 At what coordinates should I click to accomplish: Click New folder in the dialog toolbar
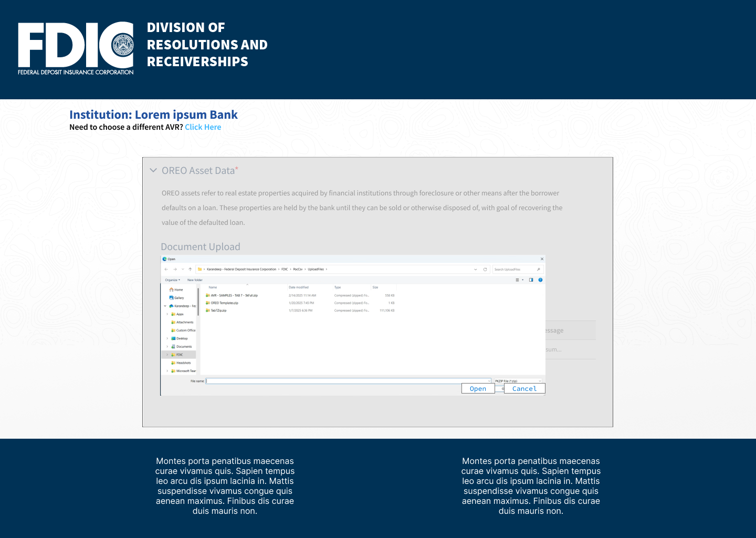point(195,280)
